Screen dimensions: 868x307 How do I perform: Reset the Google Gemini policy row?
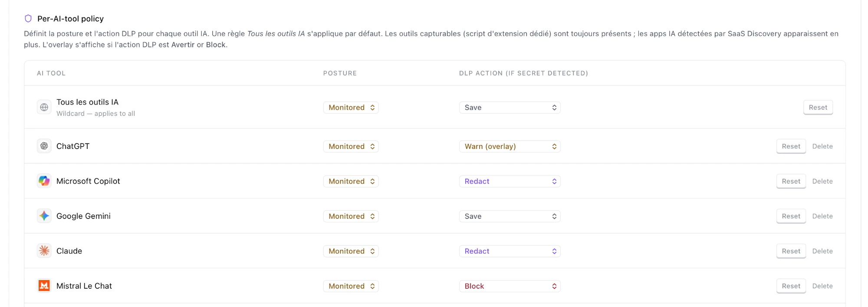(x=791, y=216)
